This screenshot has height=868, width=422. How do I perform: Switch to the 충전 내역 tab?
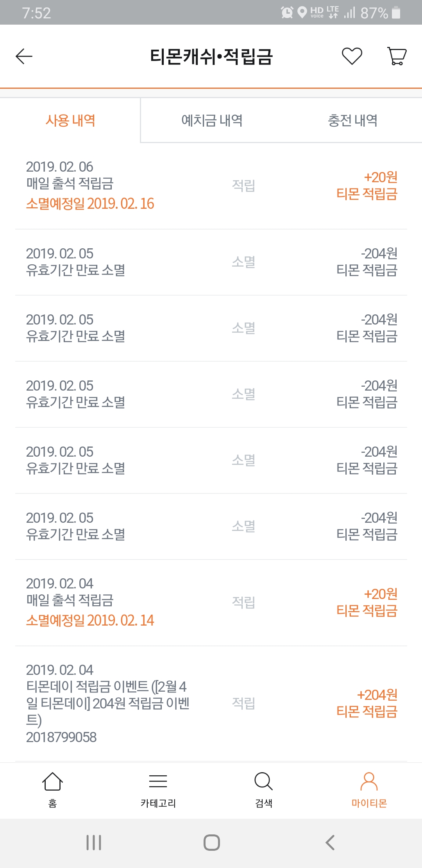pos(352,120)
